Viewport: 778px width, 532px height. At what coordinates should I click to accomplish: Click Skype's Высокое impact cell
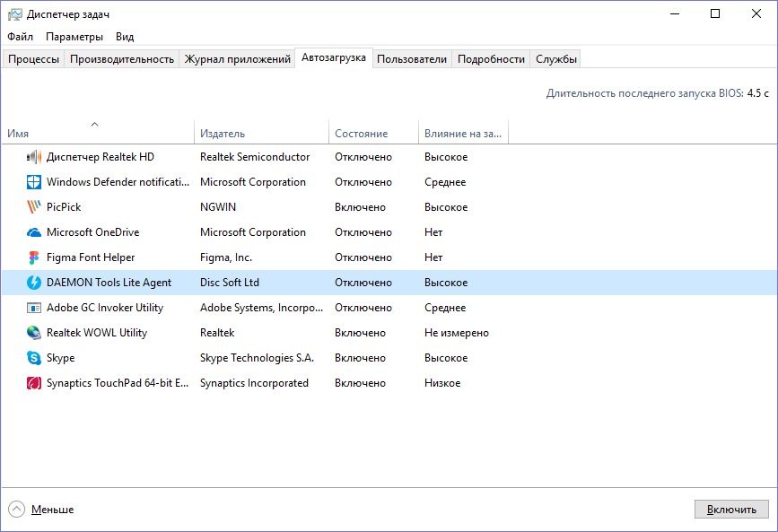(446, 358)
